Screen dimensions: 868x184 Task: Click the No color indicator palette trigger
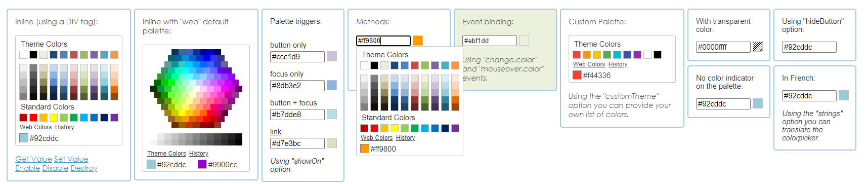click(x=757, y=103)
